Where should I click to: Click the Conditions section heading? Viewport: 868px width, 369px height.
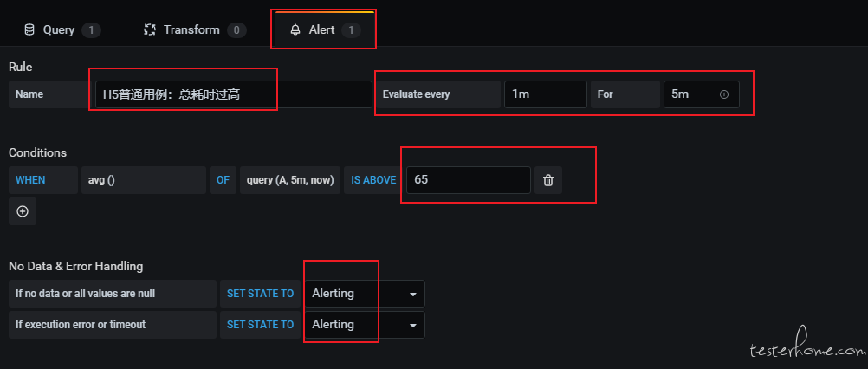tap(37, 152)
